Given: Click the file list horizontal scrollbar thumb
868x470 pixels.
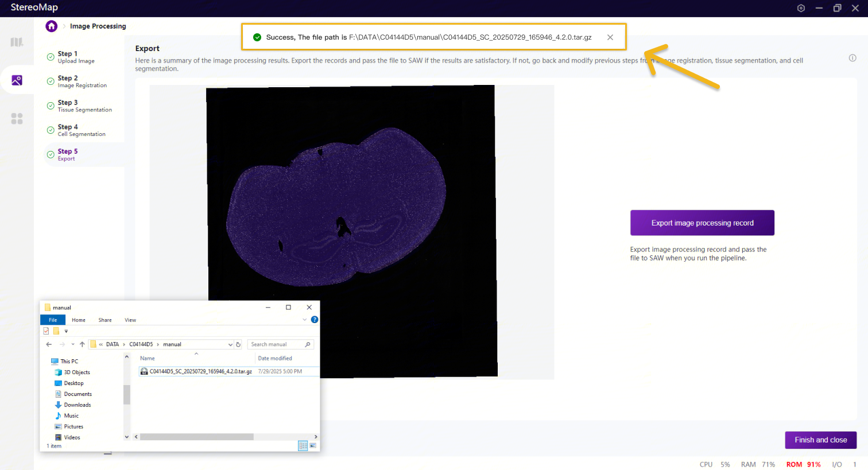Looking at the screenshot, I should (197, 437).
